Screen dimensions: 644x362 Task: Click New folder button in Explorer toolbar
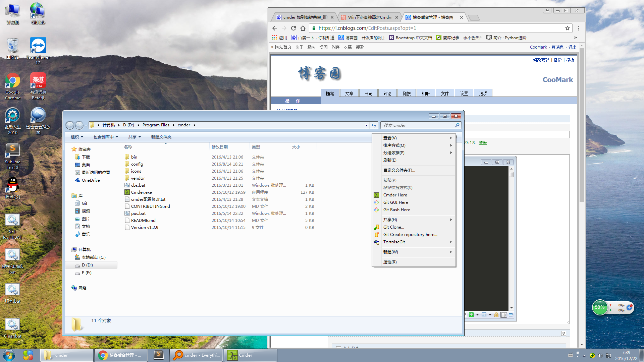click(161, 137)
